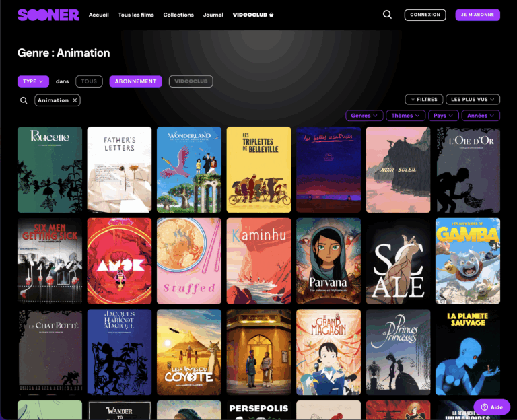Open the Aide help bubble
This screenshot has width=517, height=420.
[x=491, y=407]
